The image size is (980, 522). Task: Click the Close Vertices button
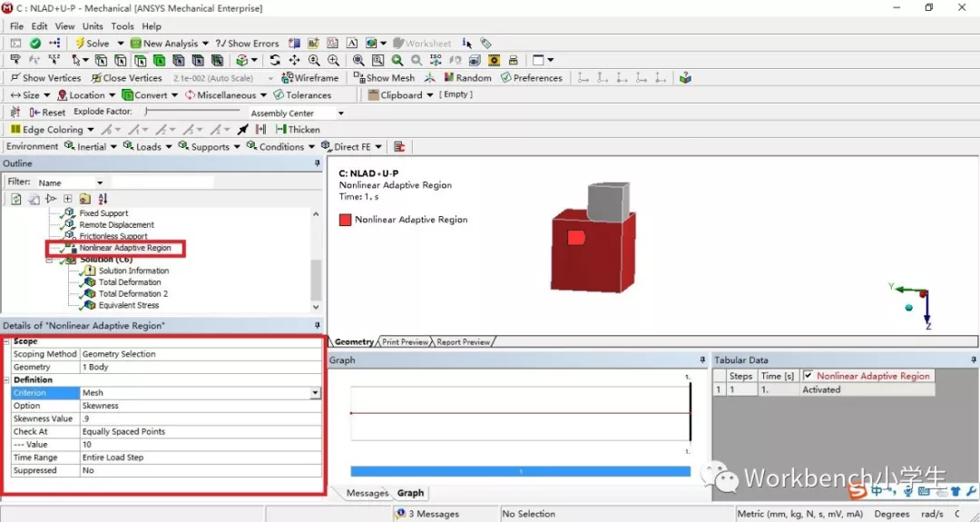pos(127,78)
